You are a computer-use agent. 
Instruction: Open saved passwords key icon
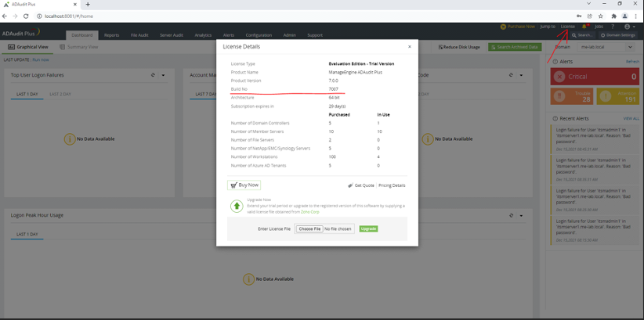point(579,16)
